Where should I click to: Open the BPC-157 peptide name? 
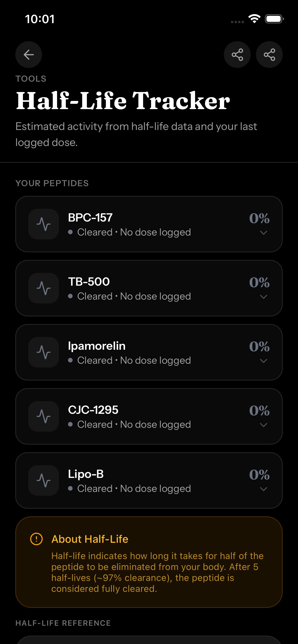90,218
